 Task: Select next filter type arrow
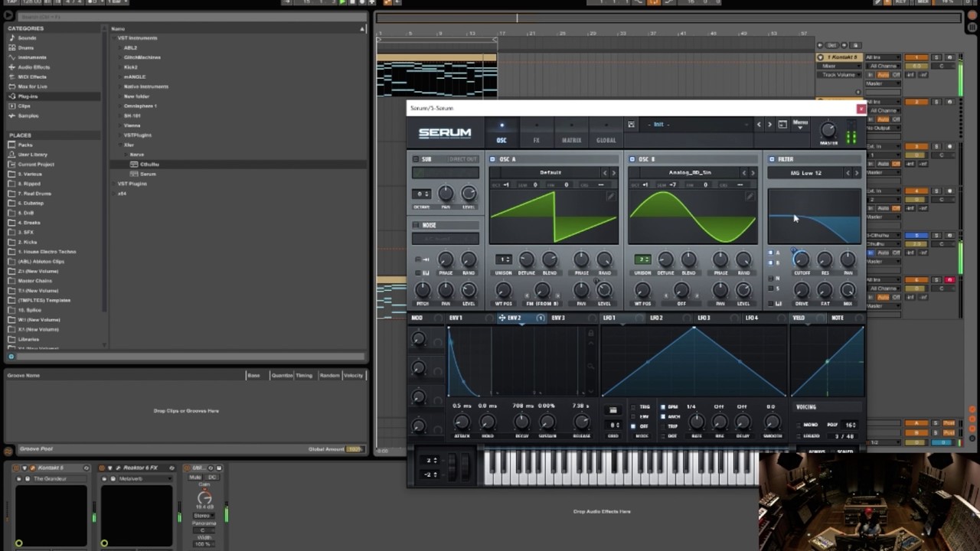coord(856,173)
